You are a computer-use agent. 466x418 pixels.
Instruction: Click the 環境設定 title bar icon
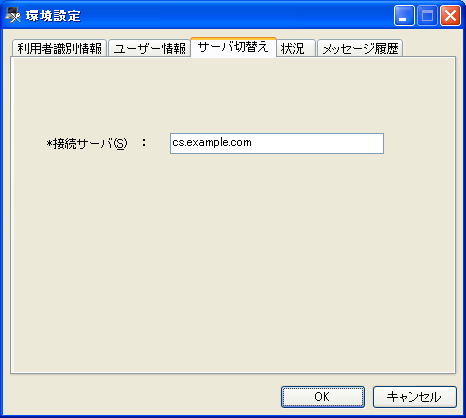click(x=13, y=15)
